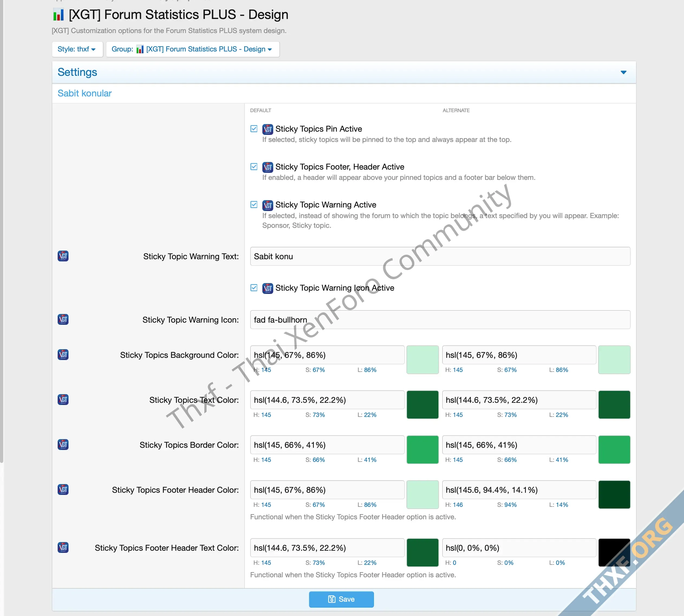The image size is (684, 616).
Task: Click chart icon inside the Group dropdown
Action: pyautogui.click(x=140, y=49)
